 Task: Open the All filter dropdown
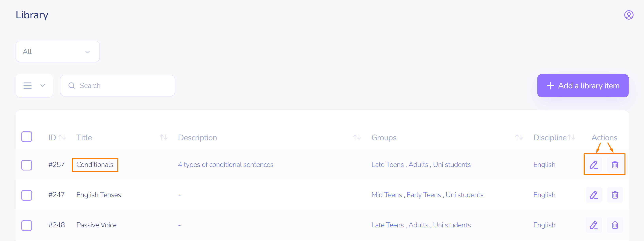click(x=57, y=52)
